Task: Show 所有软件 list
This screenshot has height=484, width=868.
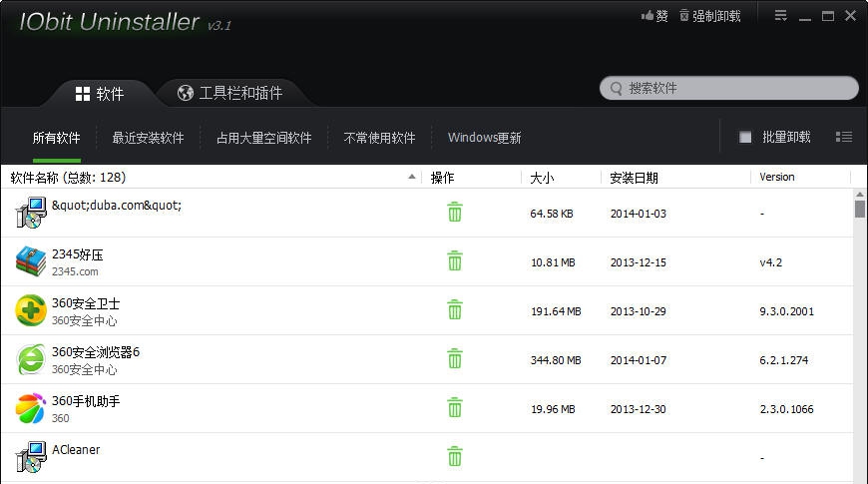Action: click(x=57, y=138)
